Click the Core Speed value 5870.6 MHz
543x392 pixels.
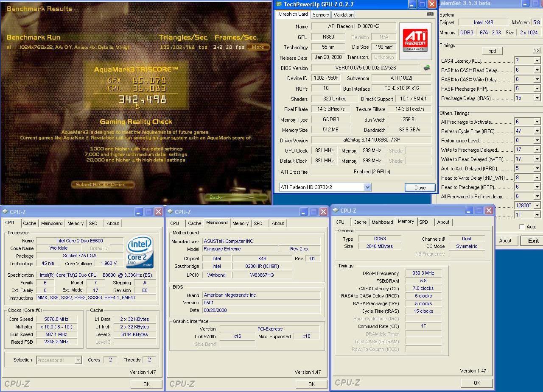tap(56, 319)
